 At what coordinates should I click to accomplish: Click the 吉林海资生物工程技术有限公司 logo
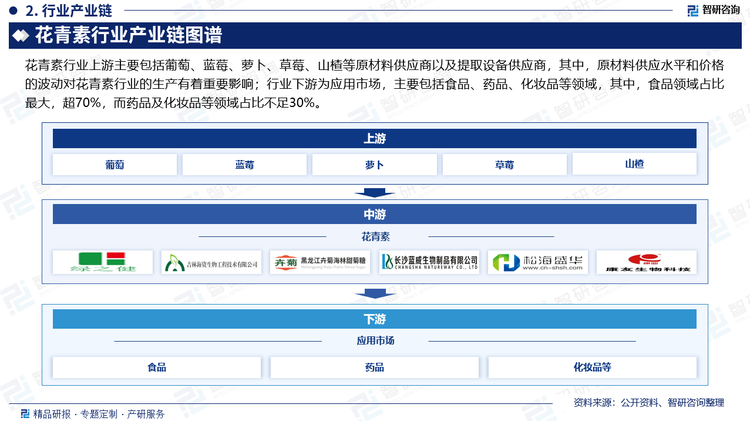211,262
